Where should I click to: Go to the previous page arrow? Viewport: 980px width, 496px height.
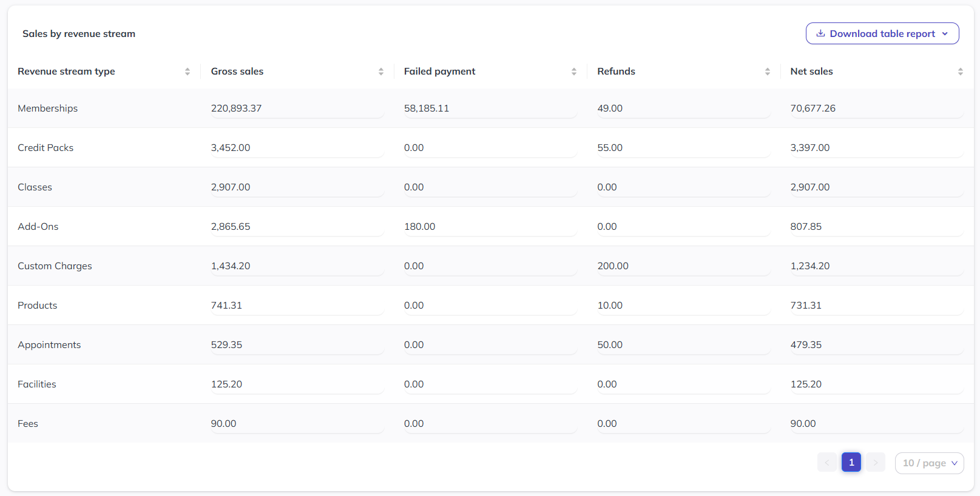[827, 462]
